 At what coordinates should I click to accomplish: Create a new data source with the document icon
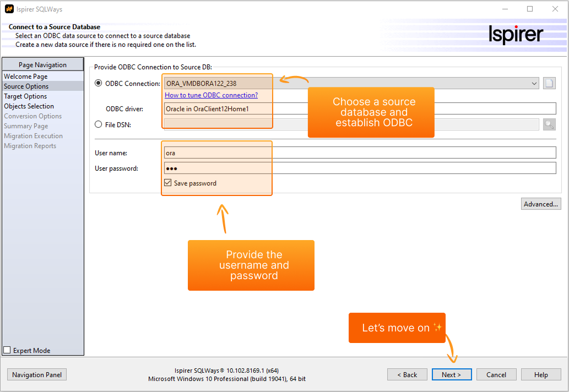tap(549, 83)
